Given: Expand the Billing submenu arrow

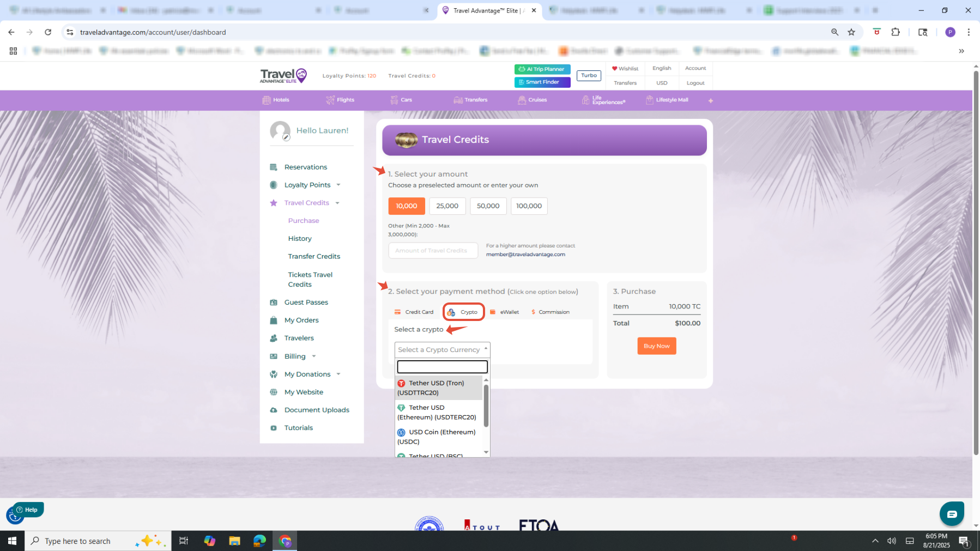Looking at the screenshot, I should [314, 356].
